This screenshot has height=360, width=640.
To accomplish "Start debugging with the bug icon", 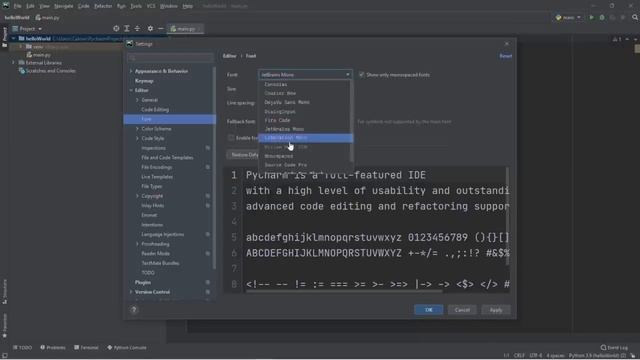I will point(602,18).
